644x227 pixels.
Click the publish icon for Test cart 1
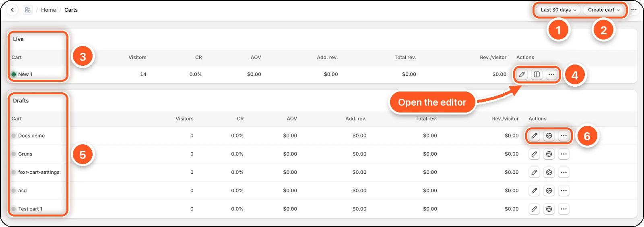549,209
